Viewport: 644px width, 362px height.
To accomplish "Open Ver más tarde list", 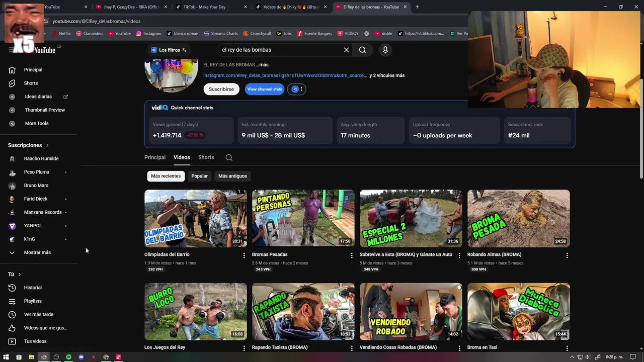I will (x=38, y=314).
